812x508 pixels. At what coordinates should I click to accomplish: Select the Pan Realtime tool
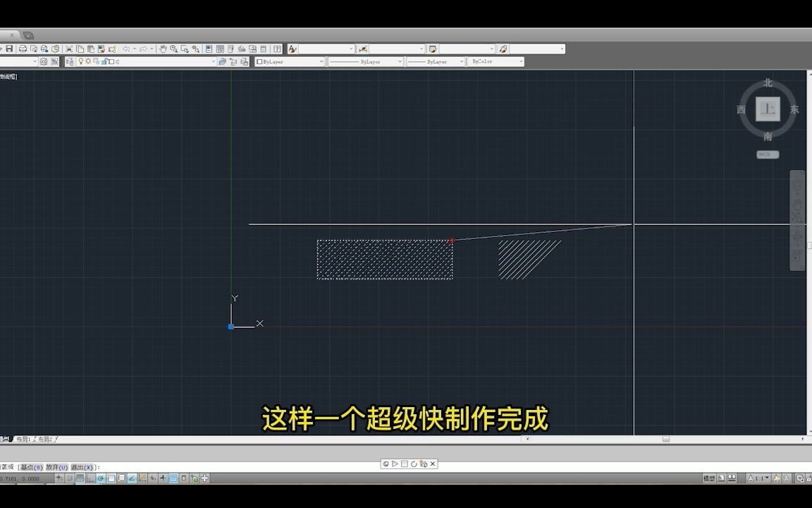163,49
